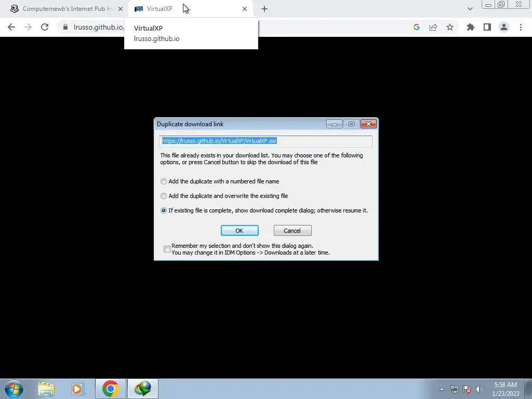Reload the page with the refresh icon
Viewport: 532px width, 399px height.
tap(45, 27)
